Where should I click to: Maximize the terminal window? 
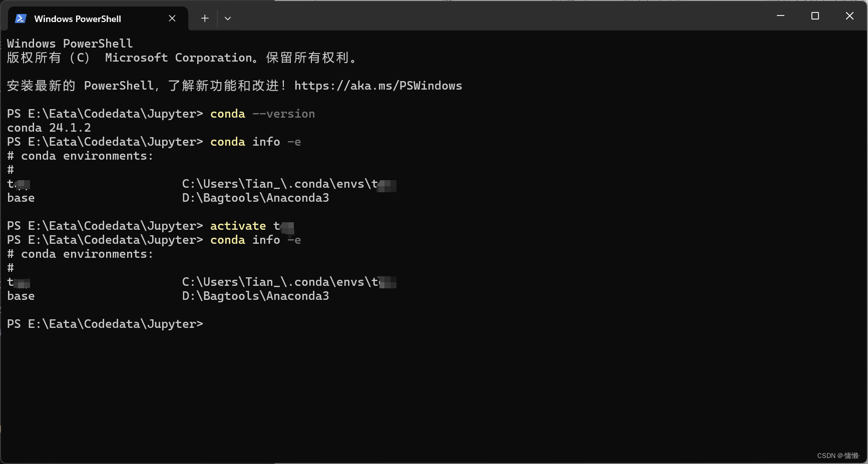(x=815, y=16)
